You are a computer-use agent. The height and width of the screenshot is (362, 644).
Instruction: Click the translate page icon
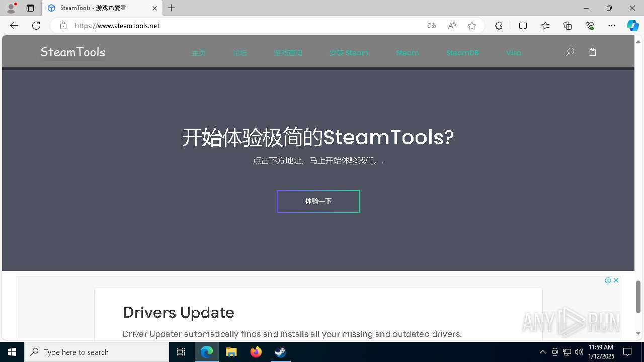click(x=432, y=26)
